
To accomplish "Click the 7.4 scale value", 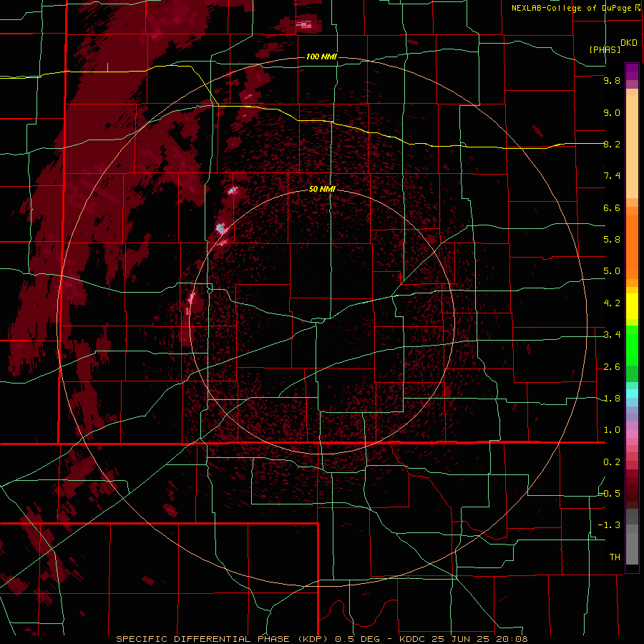I will pyautogui.click(x=612, y=176).
